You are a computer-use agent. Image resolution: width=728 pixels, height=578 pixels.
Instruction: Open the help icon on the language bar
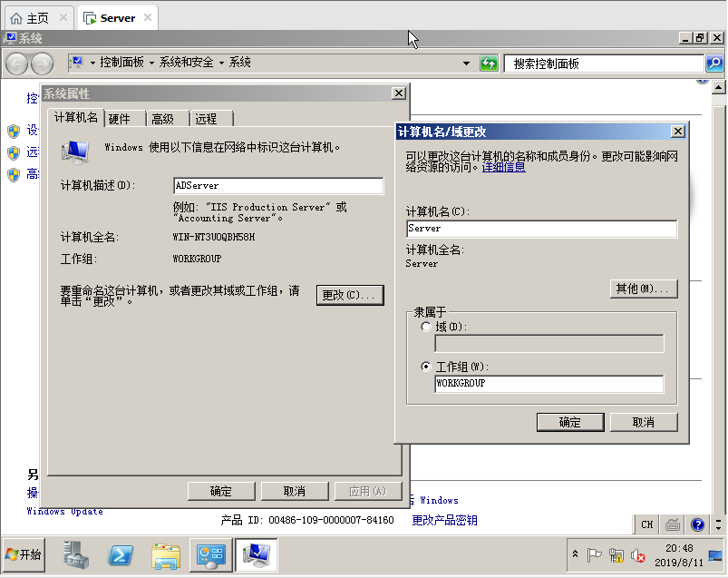(697, 524)
